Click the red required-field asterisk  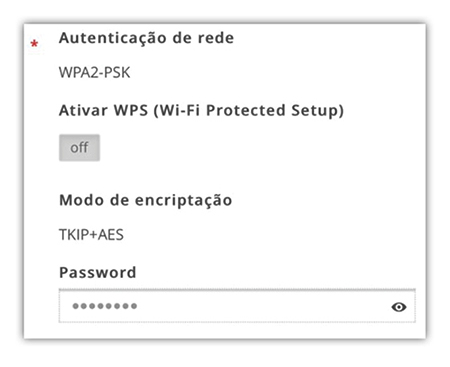point(34,44)
